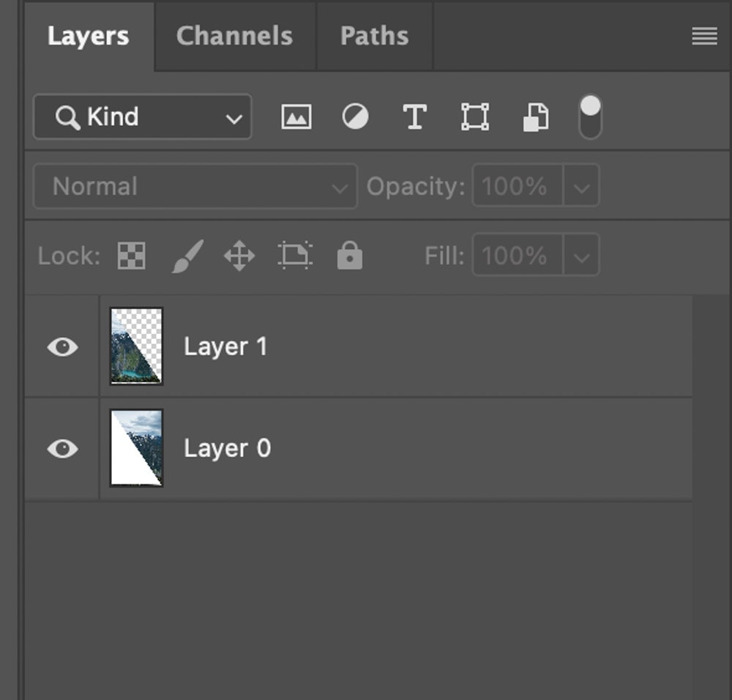Open Layer 1's thumbnail
Viewport: 732px width, 700px height.
pyautogui.click(x=135, y=346)
